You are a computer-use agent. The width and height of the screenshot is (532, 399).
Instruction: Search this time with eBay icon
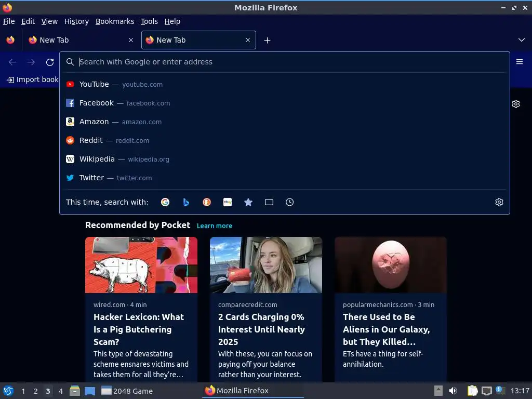coord(228,202)
